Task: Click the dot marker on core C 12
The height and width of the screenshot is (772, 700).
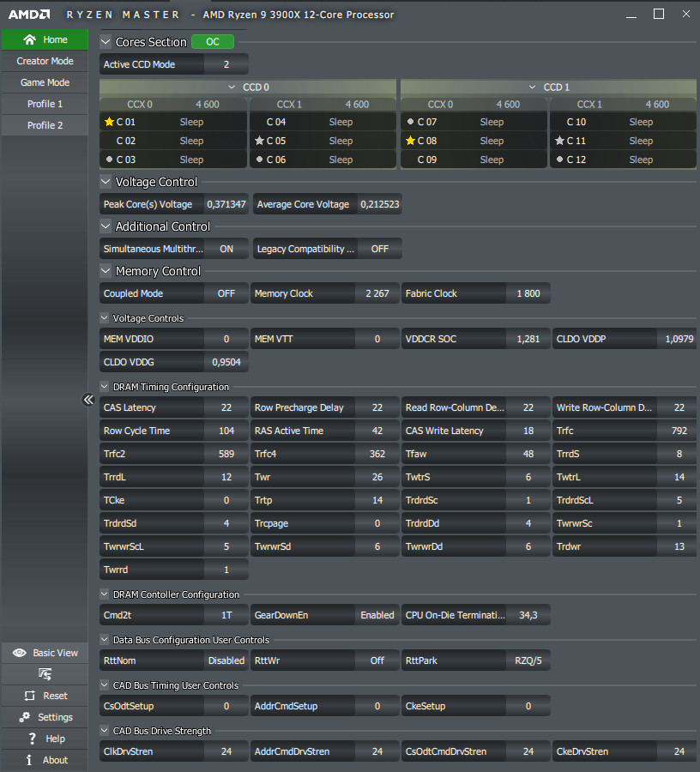Action: (x=559, y=159)
